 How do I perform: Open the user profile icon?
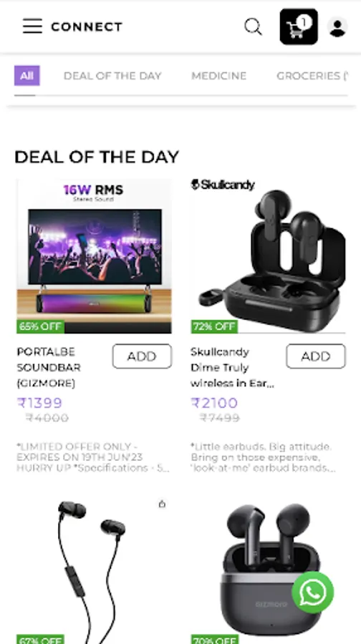click(x=337, y=27)
